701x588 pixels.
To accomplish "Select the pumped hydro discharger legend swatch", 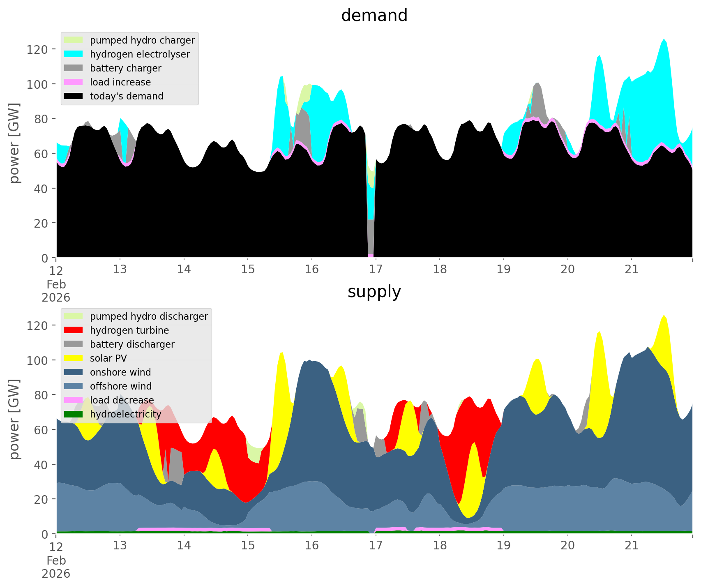I will pos(74,316).
